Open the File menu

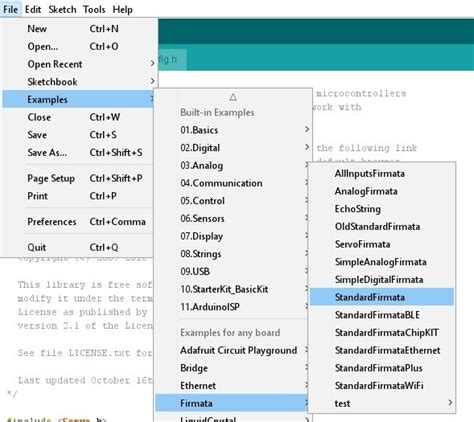[11, 9]
